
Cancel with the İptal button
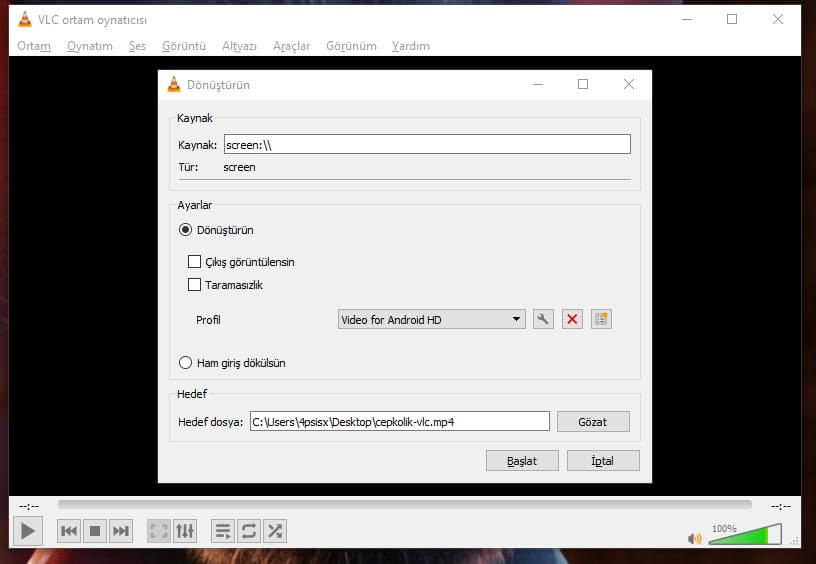(x=603, y=461)
